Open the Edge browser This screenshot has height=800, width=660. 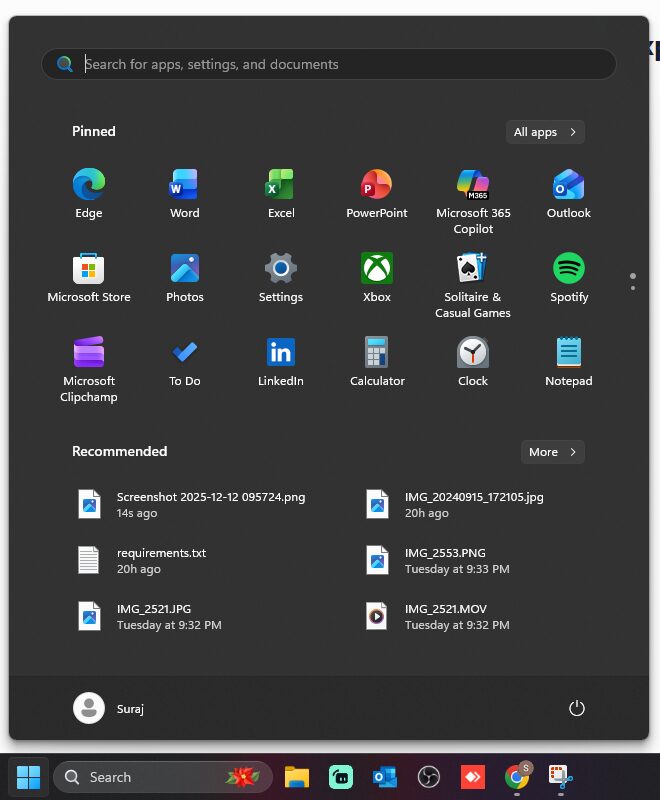click(89, 193)
